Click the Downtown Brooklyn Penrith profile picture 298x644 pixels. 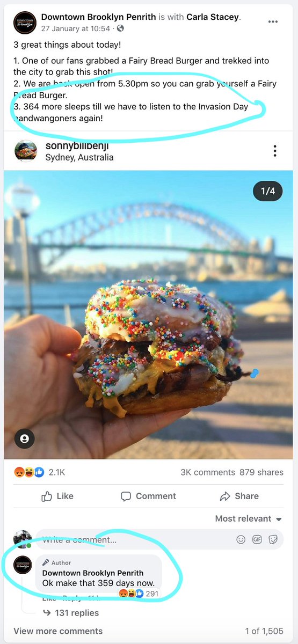25,23
